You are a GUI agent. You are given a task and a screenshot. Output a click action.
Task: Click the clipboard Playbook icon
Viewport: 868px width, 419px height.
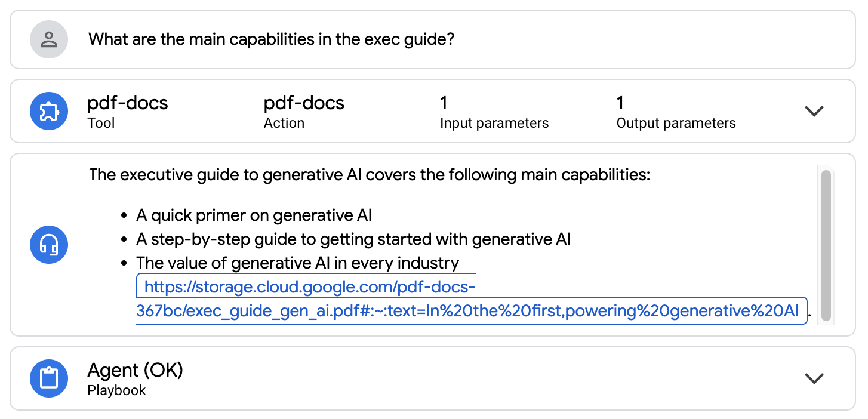[x=49, y=378]
